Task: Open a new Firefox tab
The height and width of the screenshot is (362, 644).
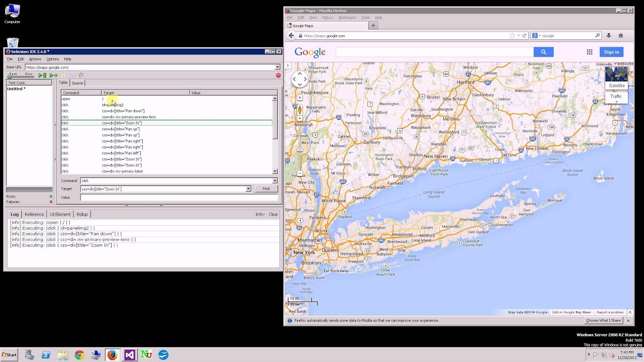Action: (373, 26)
